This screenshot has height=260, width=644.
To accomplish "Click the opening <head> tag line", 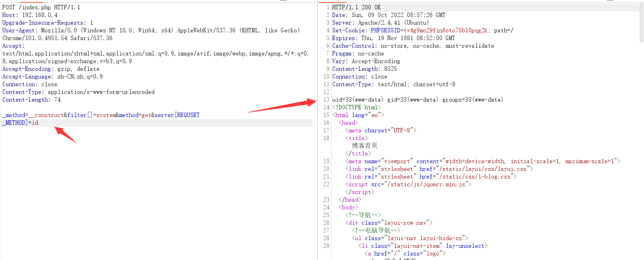I will pos(349,123).
